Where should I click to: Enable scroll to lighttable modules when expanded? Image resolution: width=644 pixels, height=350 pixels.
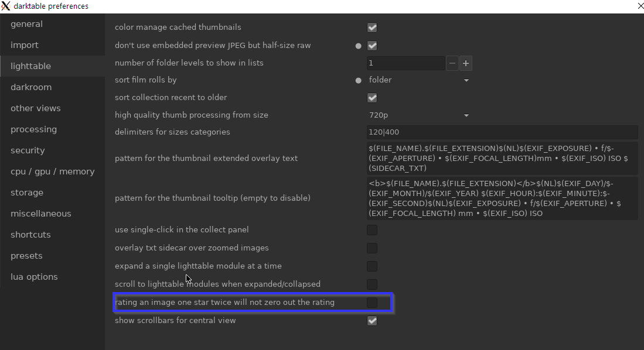coord(372,284)
